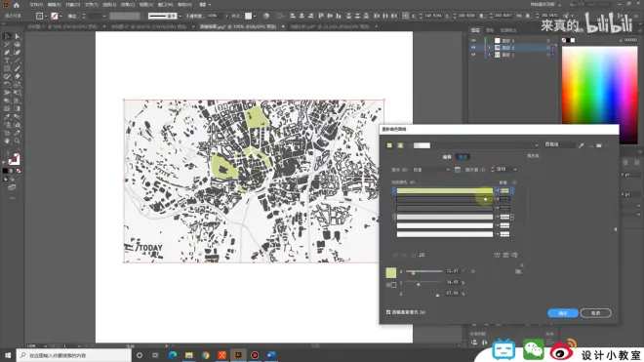Select the Zoom magnifier tool
The height and width of the screenshot is (362, 644).
[x=17, y=141]
